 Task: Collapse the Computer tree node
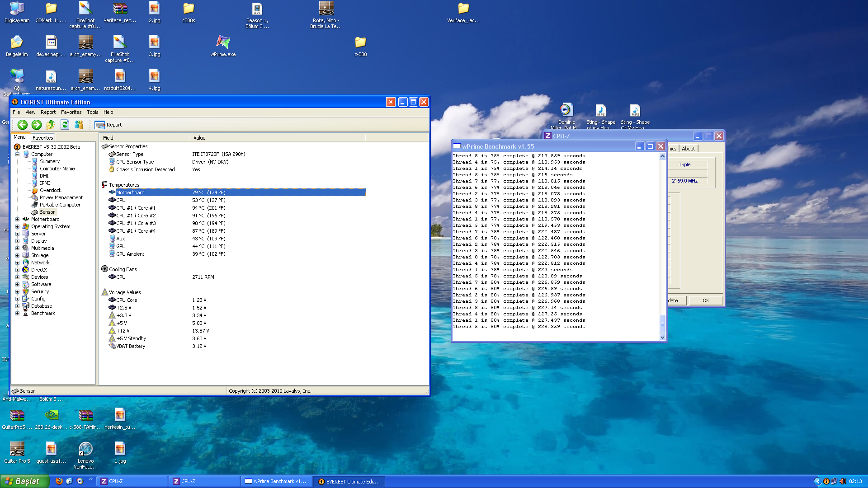[18, 154]
